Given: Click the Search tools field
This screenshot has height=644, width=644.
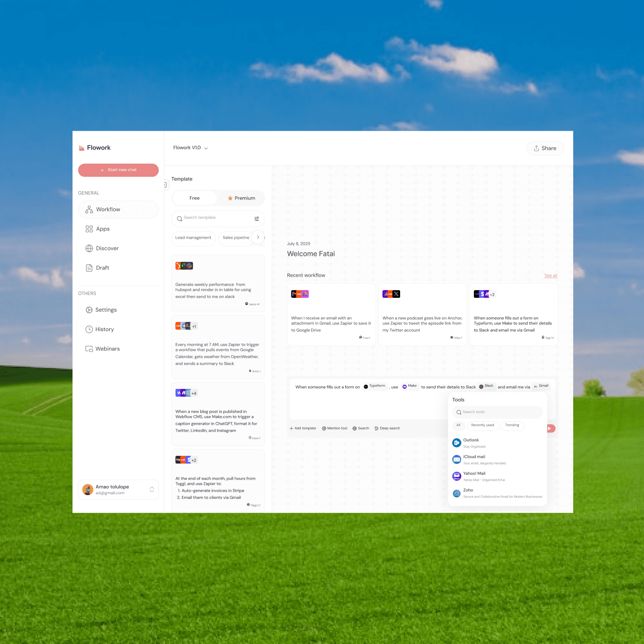Looking at the screenshot, I should [497, 412].
